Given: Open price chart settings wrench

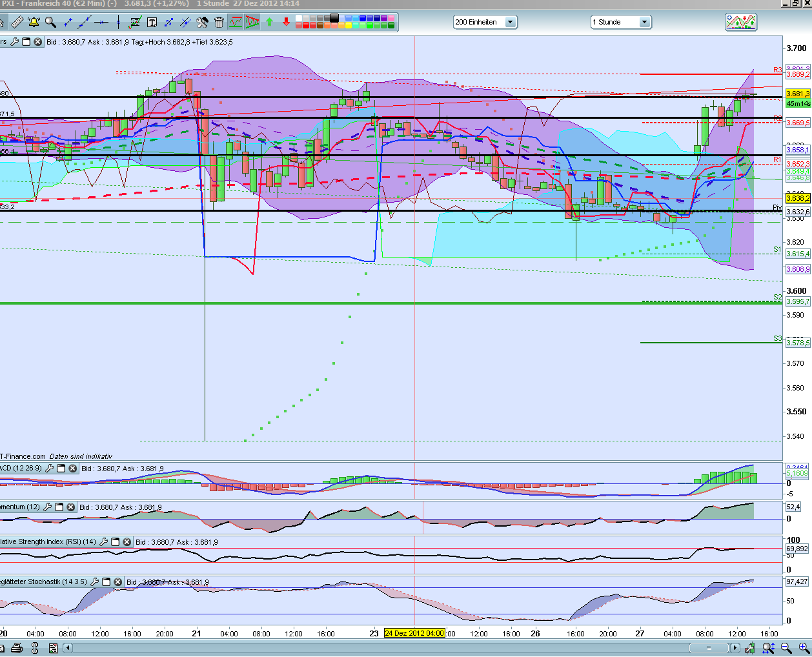Looking at the screenshot, I should (15, 42).
